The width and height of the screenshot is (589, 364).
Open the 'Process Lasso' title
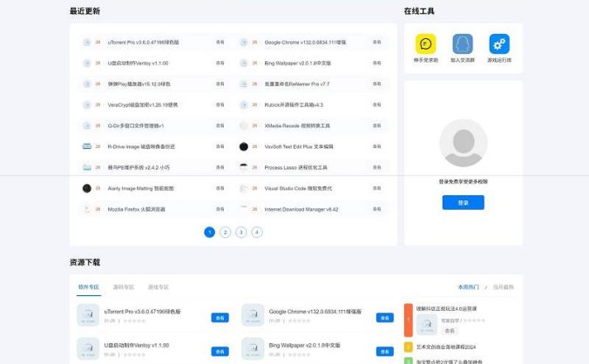(295, 167)
